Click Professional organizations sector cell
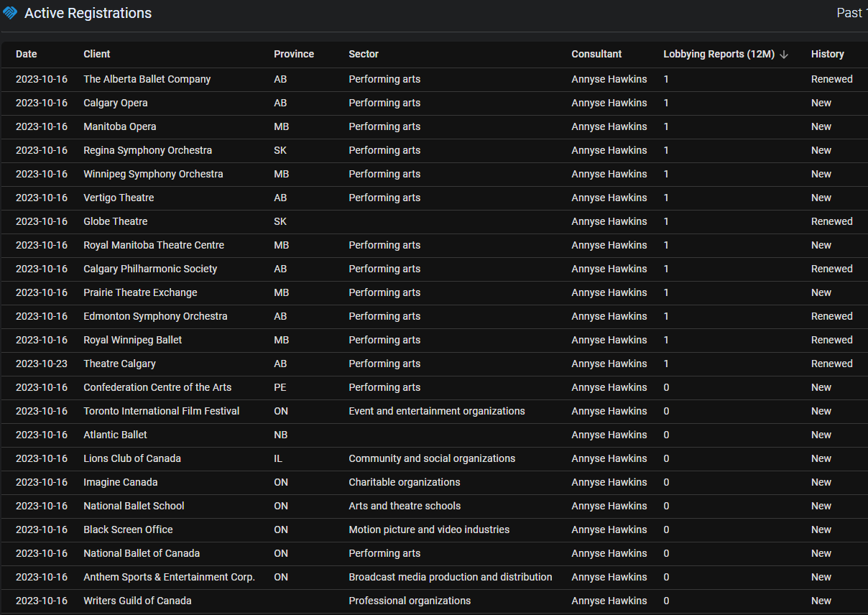 click(410, 601)
